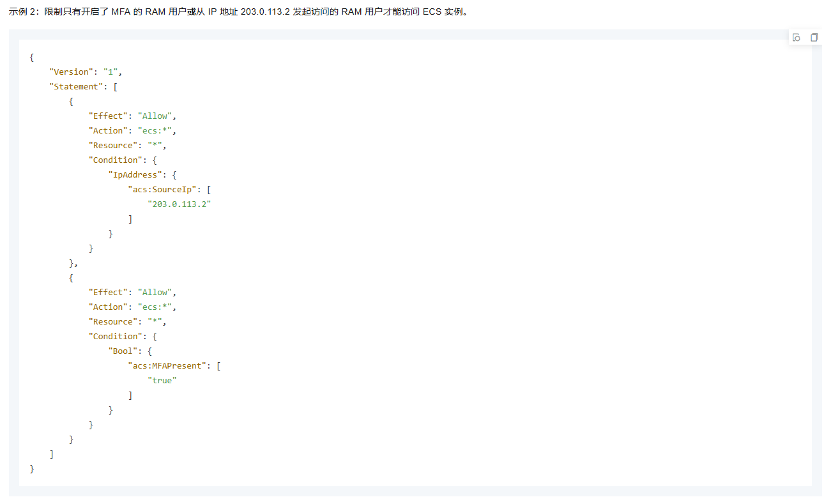Click "Allow" value in the MFAPresent statement
831x504 pixels.
pyautogui.click(x=155, y=293)
